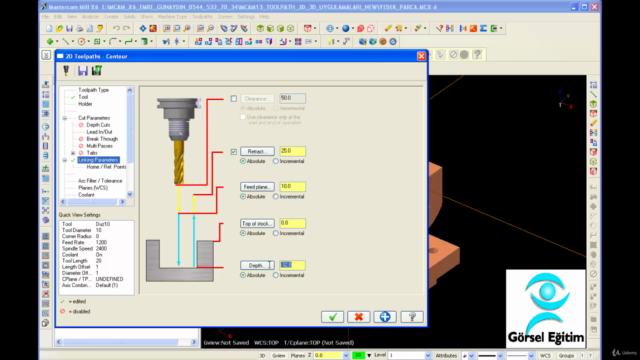This screenshot has height=360, width=640.
Task: Click the Create rectangle icon
Action: point(97,41)
